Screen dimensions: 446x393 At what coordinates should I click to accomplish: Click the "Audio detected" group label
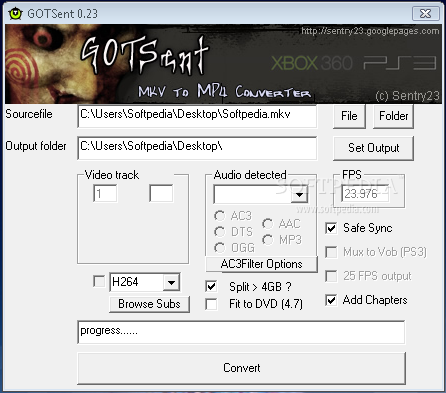pyautogui.click(x=250, y=175)
